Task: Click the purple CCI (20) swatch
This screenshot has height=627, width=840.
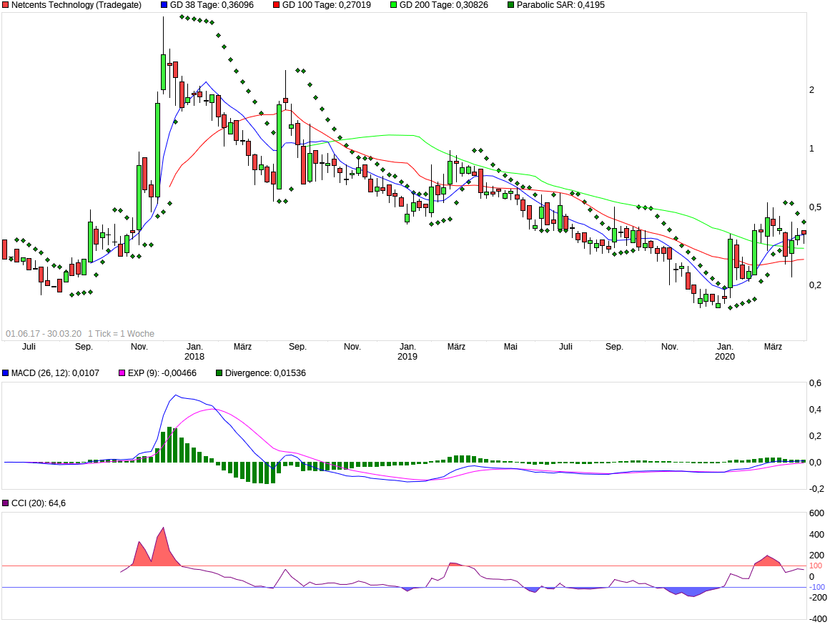Action: (5, 503)
